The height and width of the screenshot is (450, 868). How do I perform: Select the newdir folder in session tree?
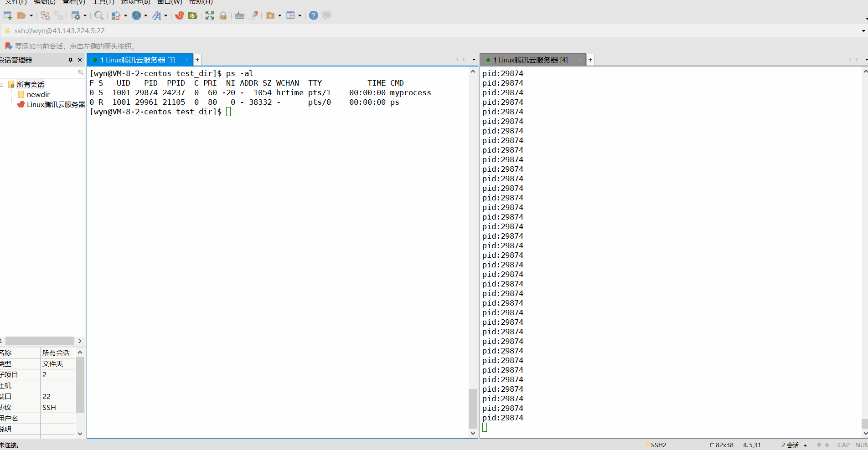pos(38,95)
